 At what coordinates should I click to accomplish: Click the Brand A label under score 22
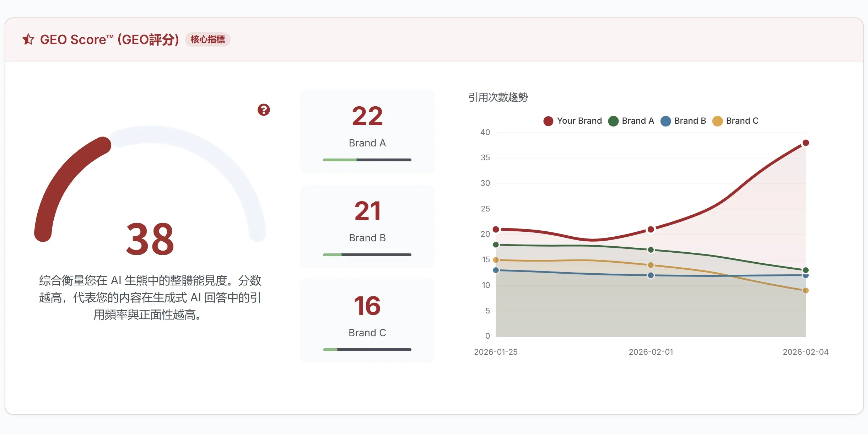(367, 143)
